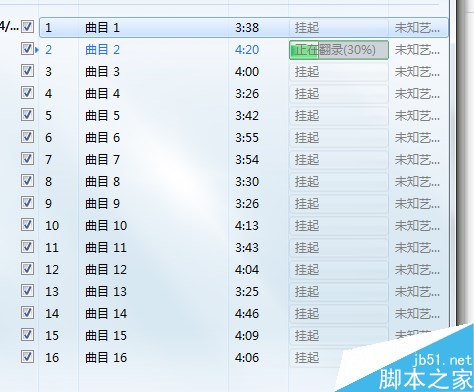Click the length value 4:13
Viewport: 474px width, 392px height.
tap(247, 226)
